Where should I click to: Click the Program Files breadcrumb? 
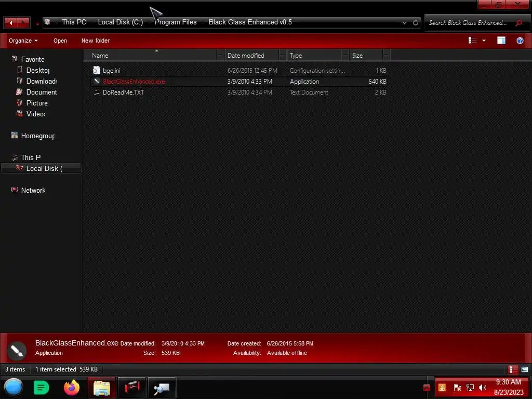click(x=176, y=22)
